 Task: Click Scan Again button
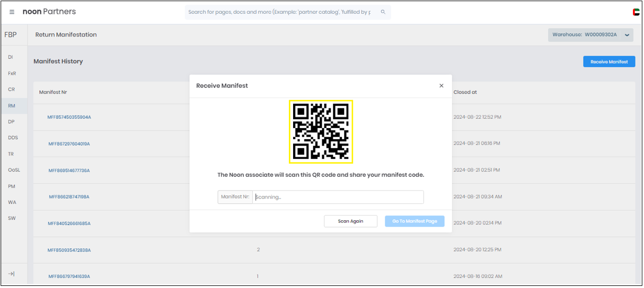(x=350, y=221)
